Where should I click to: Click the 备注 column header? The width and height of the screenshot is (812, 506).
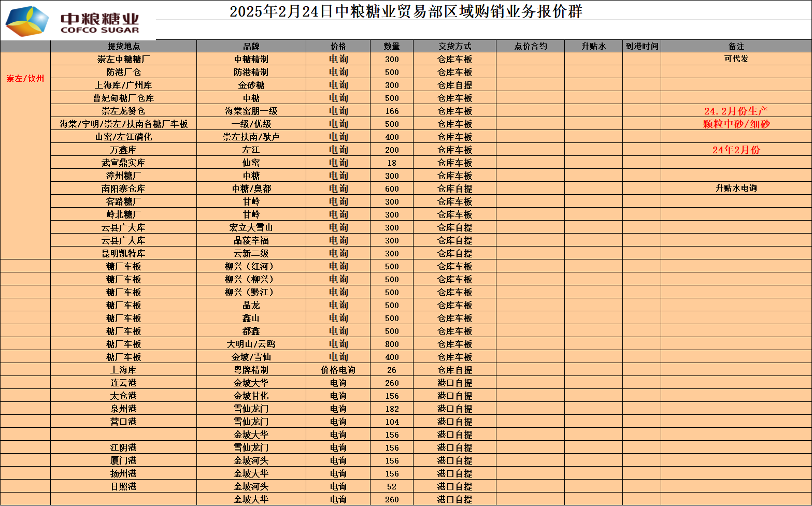click(x=736, y=46)
